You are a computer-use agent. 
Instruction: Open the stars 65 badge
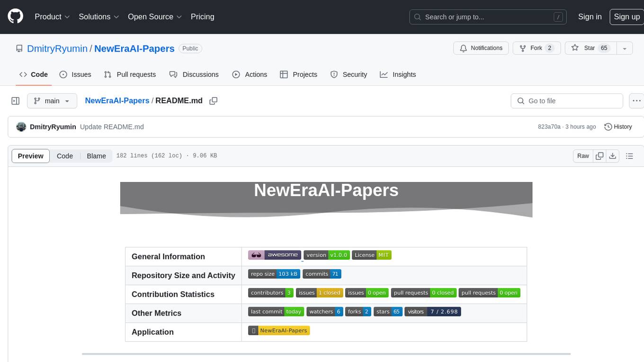388,312
